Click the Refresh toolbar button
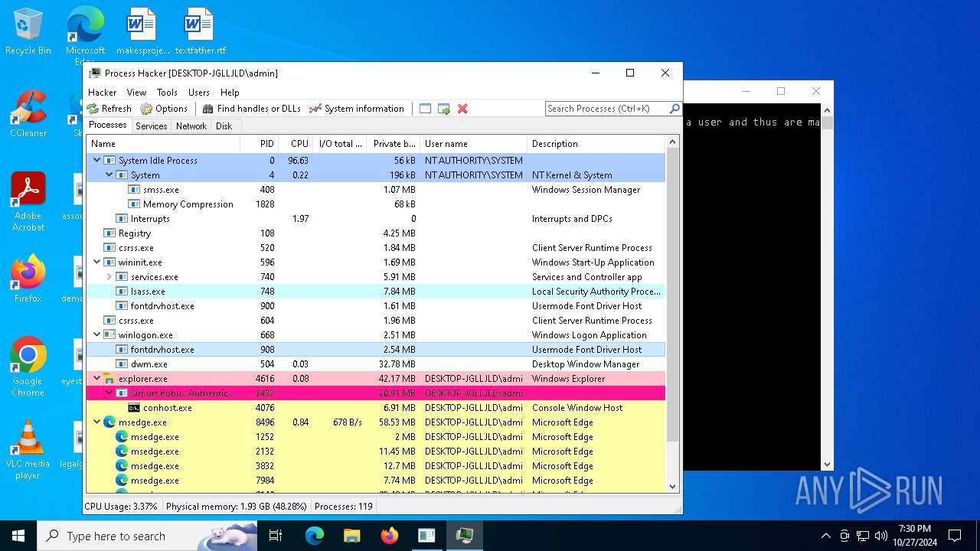The width and height of the screenshot is (980, 551). pos(109,109)
